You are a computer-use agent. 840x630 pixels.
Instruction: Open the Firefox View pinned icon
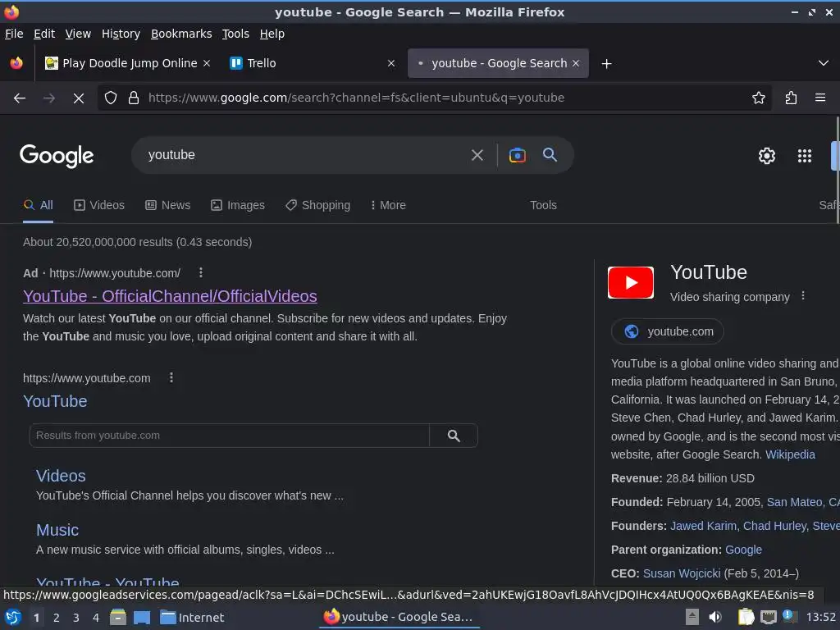[x=16, y=63]
